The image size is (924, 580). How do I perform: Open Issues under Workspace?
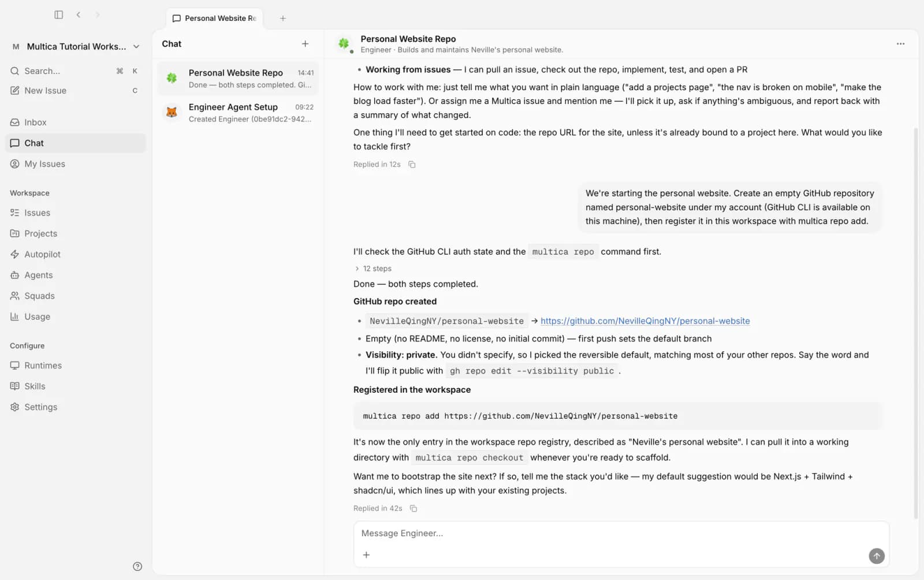76,213
